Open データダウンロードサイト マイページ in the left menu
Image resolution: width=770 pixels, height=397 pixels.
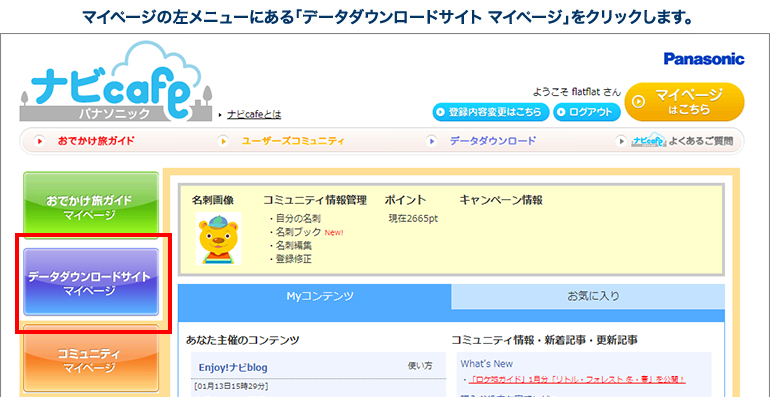[91, 282]
